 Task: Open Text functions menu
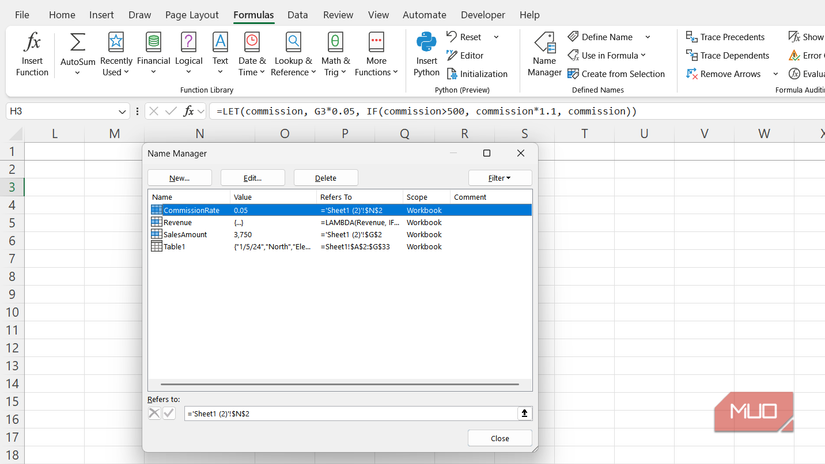pos(220,54)
